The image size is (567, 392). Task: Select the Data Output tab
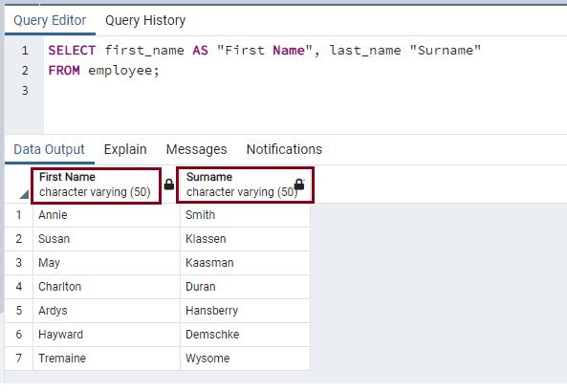pos(49,149)
